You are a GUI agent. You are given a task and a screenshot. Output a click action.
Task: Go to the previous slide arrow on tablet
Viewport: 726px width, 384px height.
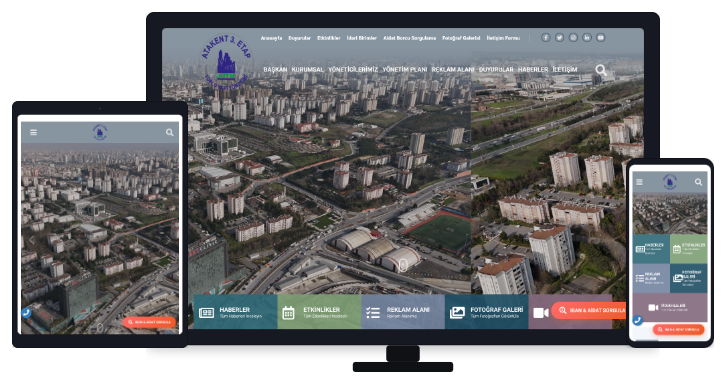tap(32, 240)
